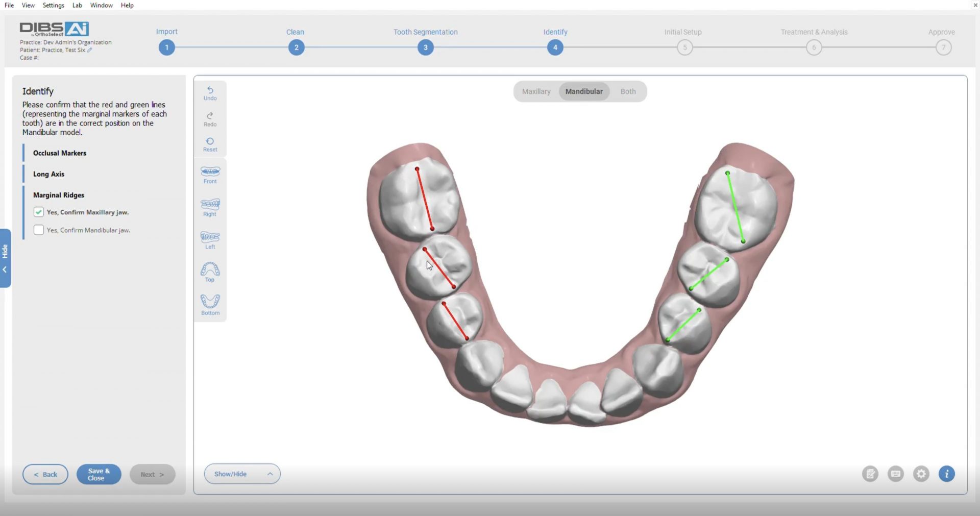Screen dimensions: 980x516
Task: Open the gear settings icon
Action: (x=921, y=474)
